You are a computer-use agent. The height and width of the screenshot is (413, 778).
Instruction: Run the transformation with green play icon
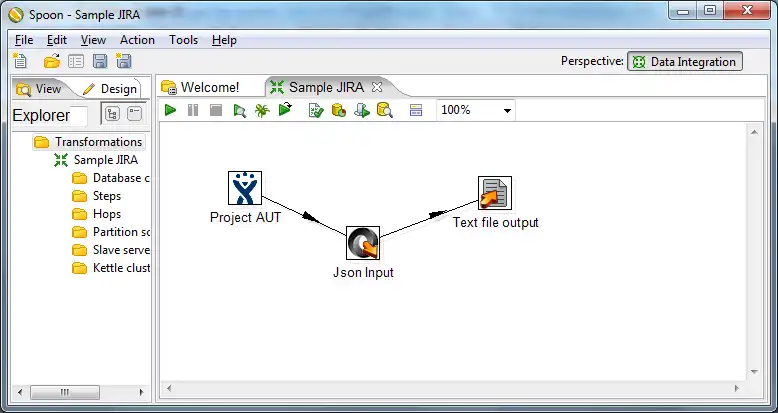pos(170,110)
